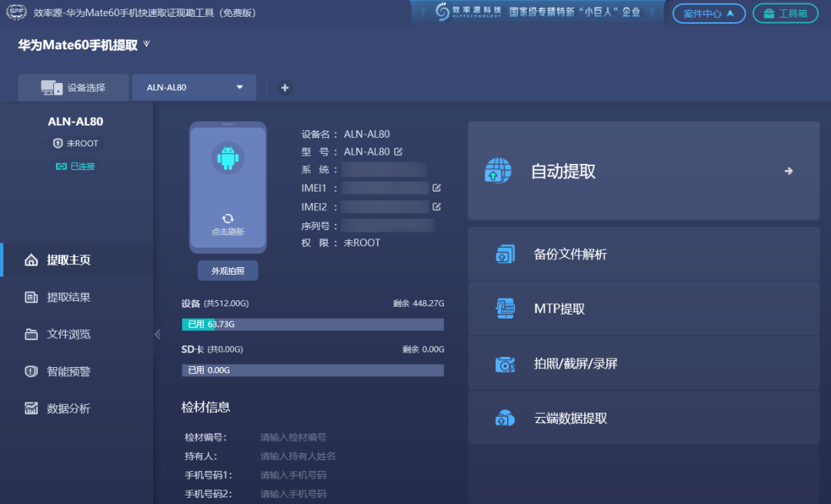
Task: Click the 设备 storage usage bar
Action: [312, 325]
